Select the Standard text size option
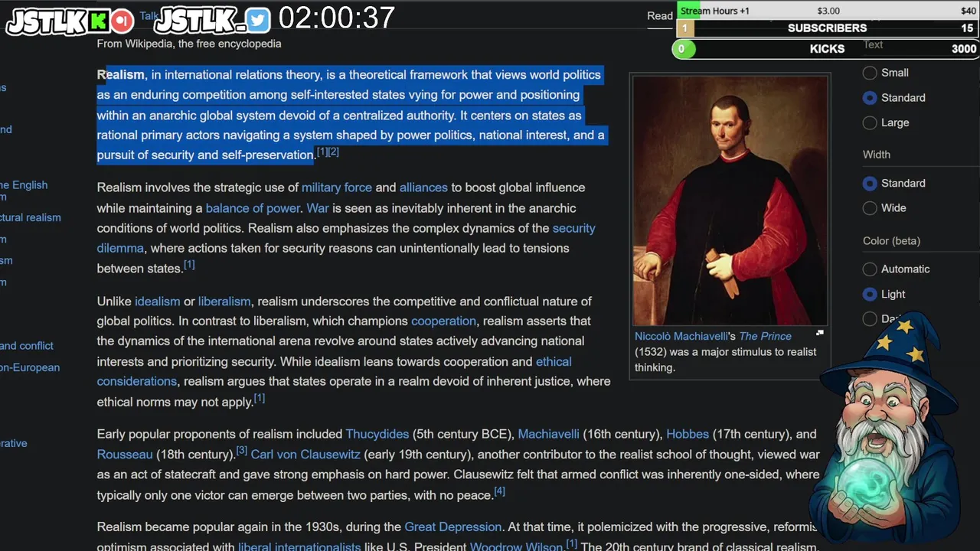This screenshot has width=980, height=551. coord(870,98)
